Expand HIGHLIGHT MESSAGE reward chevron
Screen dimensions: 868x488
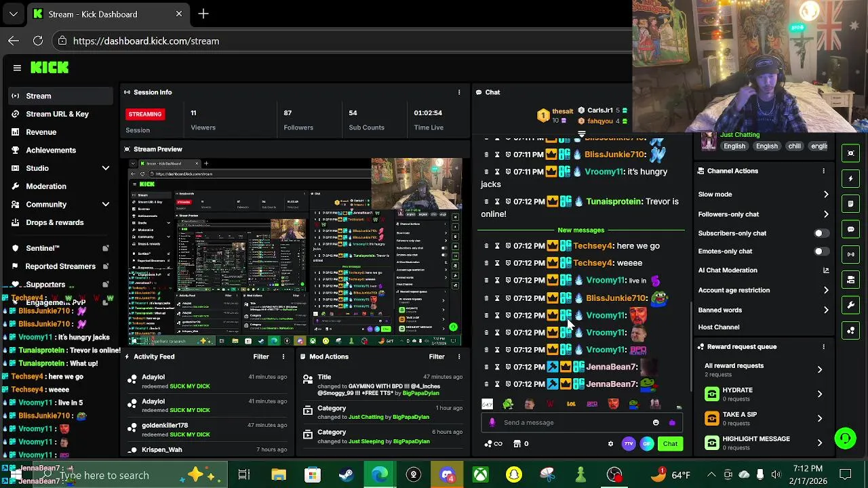click(820, 443)
